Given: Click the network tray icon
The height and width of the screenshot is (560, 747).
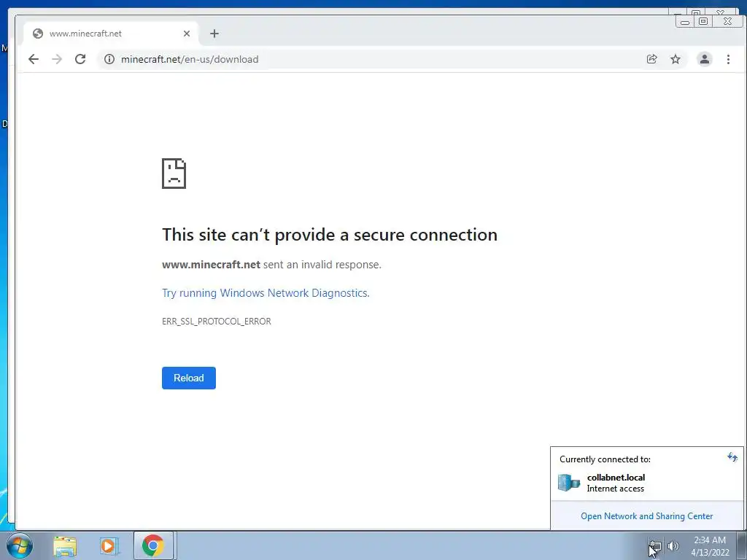Looking at the screenshot, I should tap(656, 546).
